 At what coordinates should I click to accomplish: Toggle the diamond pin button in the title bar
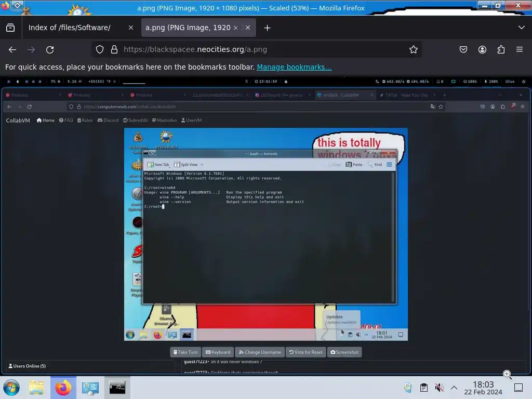pyautogui.click(x=17, y=5)
